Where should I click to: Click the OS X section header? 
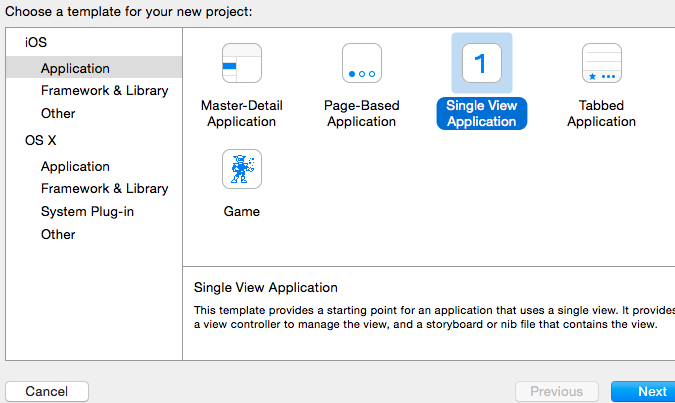pyautogui.click(x=40, y=141)
